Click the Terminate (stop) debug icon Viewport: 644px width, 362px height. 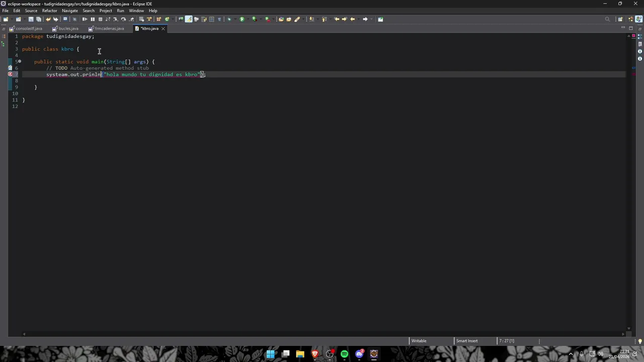click(x=100, y=19)
